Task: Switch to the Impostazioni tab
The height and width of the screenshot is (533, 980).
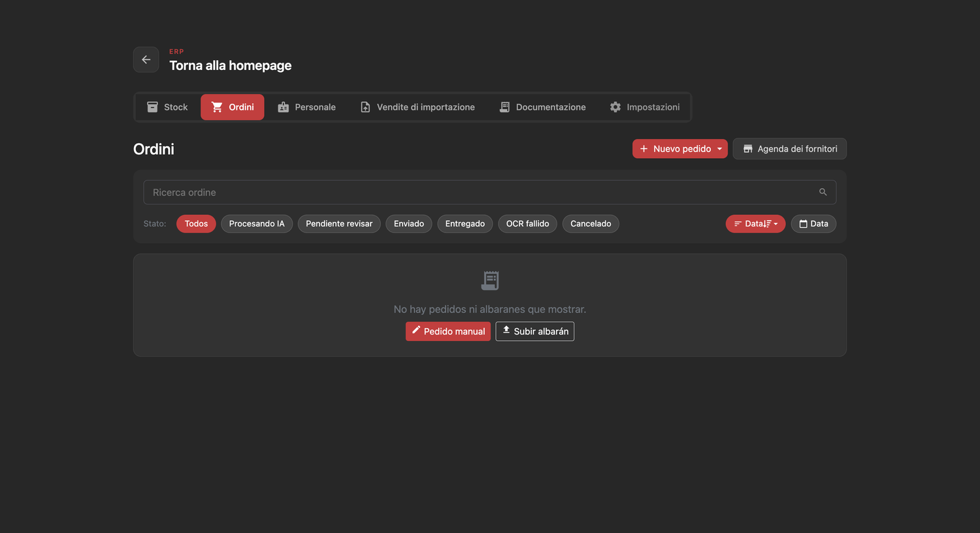Action: (645, 107)
